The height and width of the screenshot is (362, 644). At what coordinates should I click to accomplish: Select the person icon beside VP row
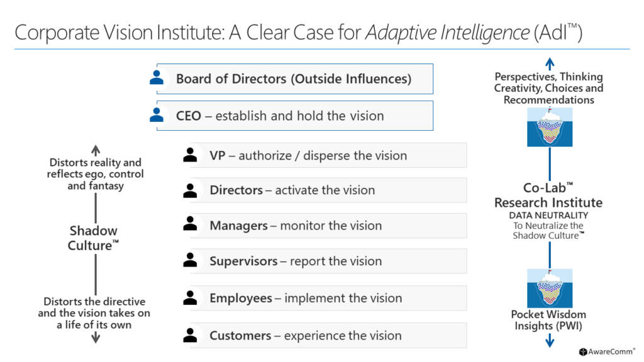tap(190, 155)
